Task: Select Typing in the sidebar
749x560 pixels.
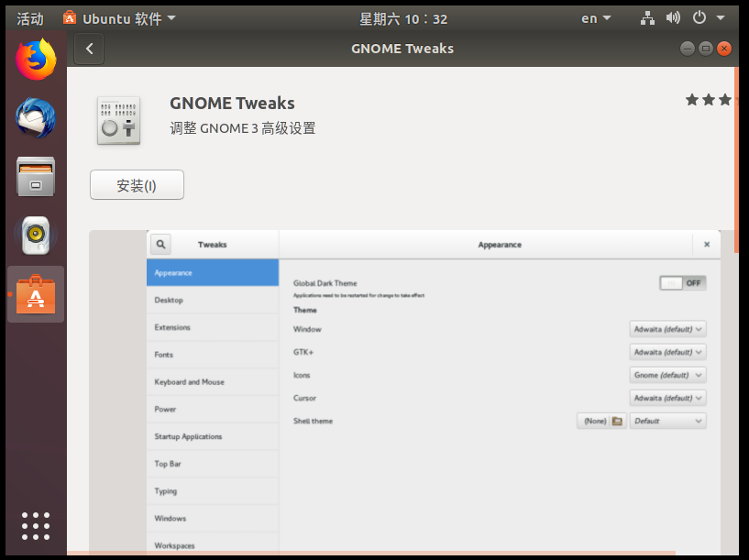Action: (213, 490)
